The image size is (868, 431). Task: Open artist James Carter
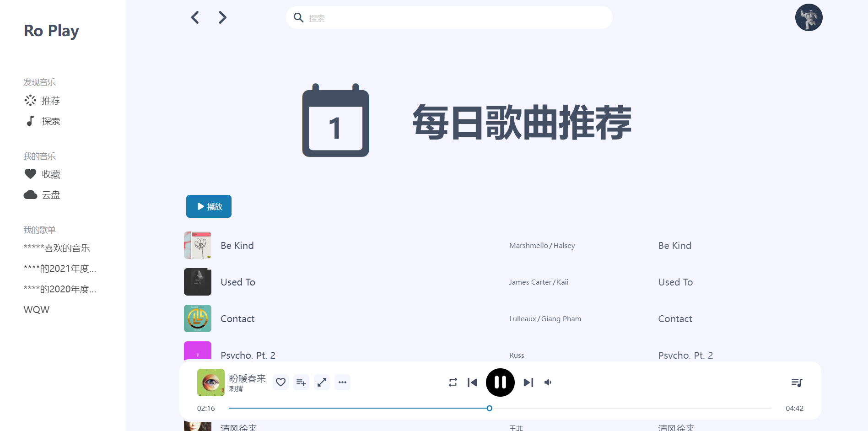point(530,282)
